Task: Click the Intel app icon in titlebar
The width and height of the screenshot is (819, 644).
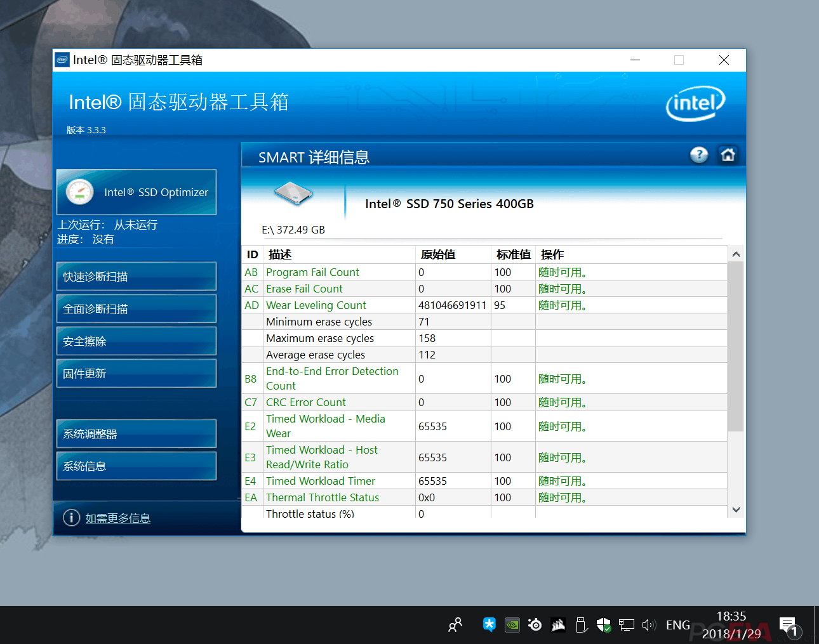Action: click(62, 60)
